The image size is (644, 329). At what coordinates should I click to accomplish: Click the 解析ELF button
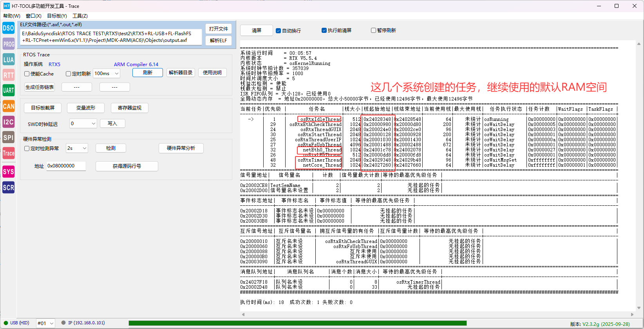tap(218, 41)
